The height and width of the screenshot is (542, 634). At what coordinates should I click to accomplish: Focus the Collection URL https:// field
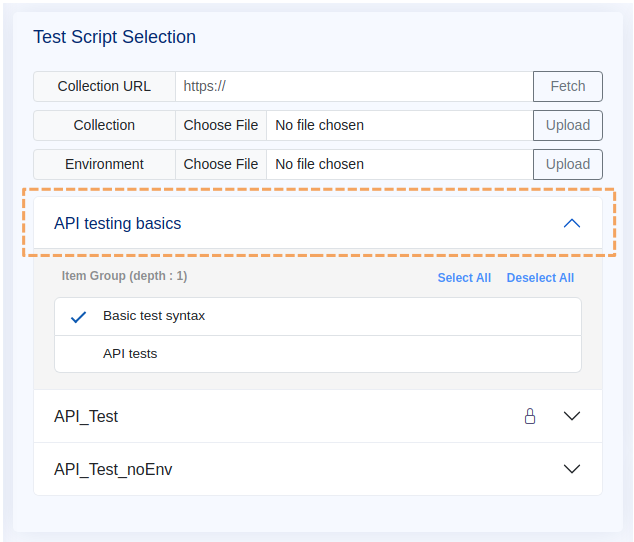pos(354,86)
